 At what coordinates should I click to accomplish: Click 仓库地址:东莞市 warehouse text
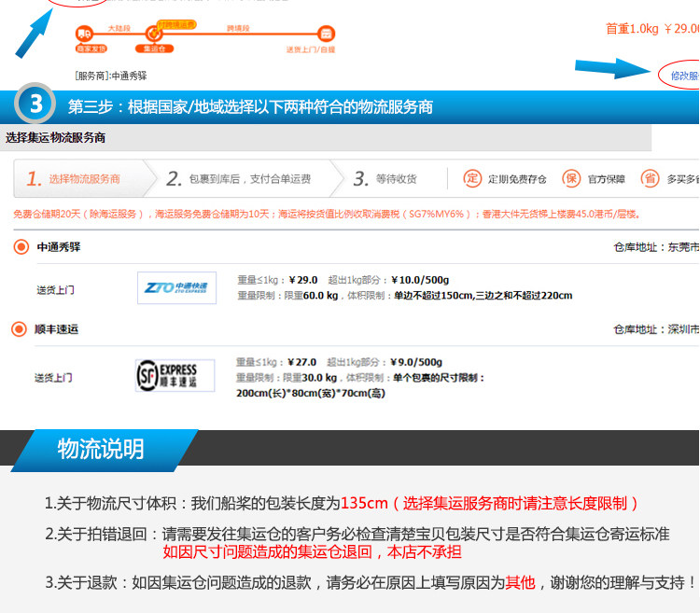point(656,247)
